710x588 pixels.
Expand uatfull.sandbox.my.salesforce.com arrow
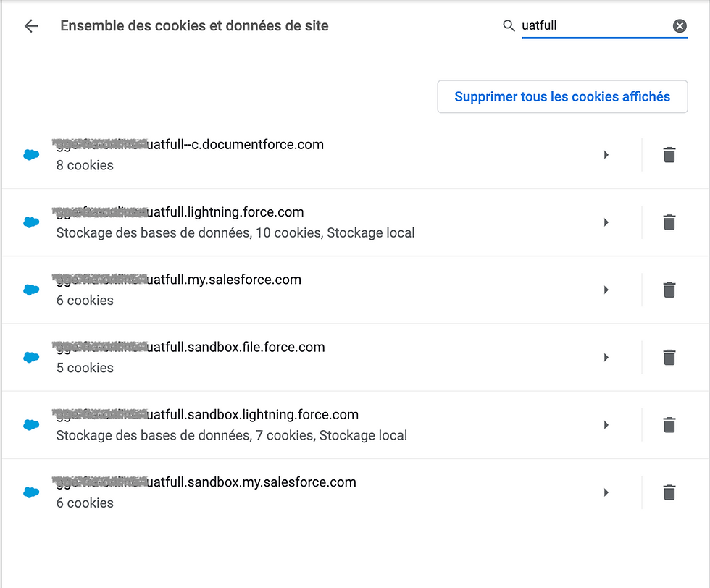point(606,492)
